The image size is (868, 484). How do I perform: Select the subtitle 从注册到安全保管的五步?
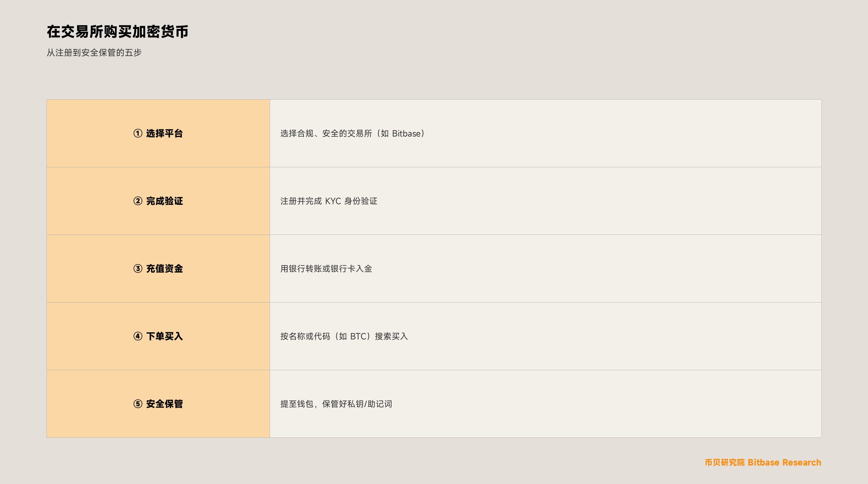pos(94,53)
